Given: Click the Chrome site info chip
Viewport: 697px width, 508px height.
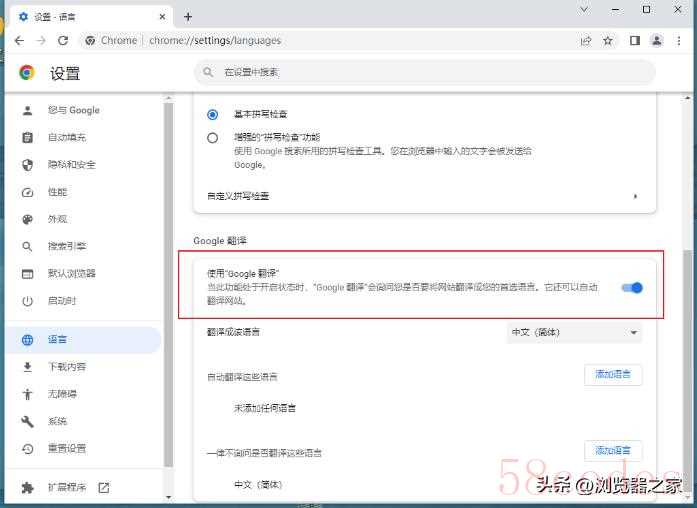Looking at the screenshot, I should pos(112,40).
